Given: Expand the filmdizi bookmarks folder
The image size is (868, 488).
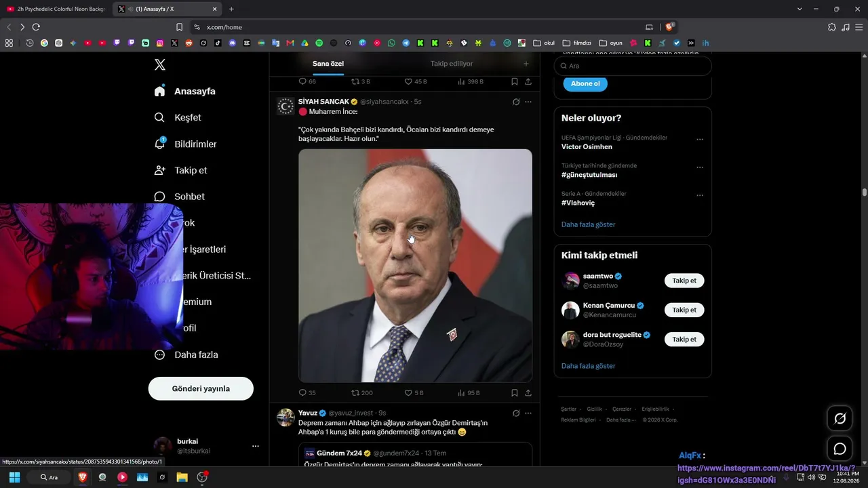Looking at the screenshot, I should 576,43.
